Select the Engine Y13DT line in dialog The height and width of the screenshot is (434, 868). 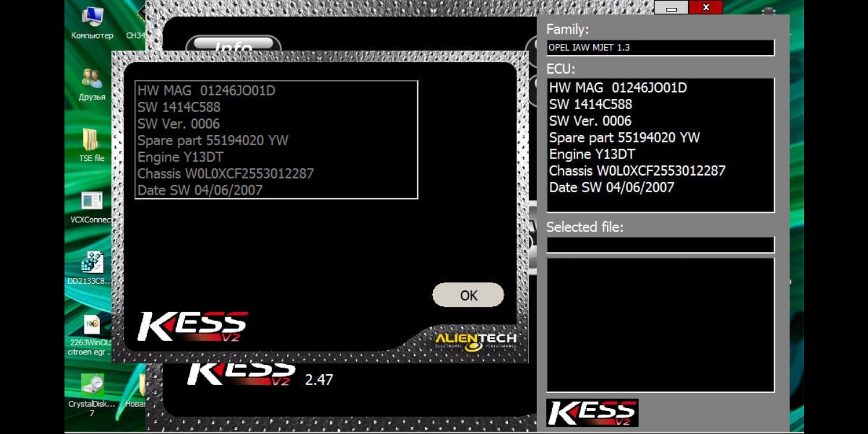180,157
